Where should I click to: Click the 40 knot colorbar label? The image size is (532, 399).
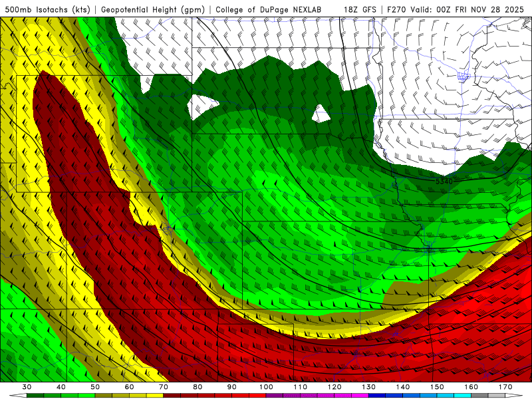coord(61,387)
